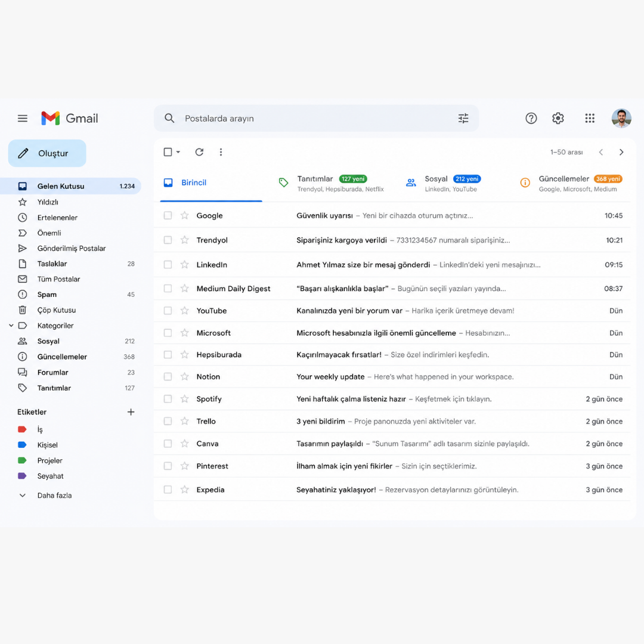Star the Hepsiburada email
The image size is (644, 644).
(184, 354)
